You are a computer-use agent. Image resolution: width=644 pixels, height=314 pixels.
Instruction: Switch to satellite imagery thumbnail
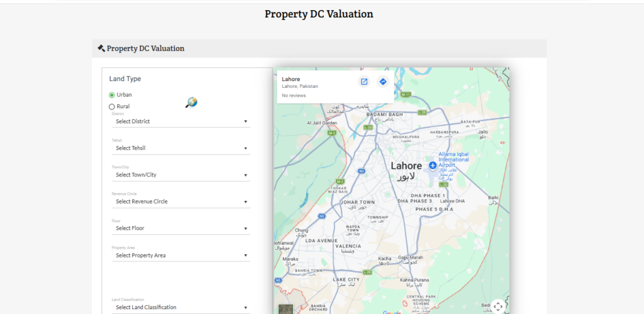(x=286, y=309)
